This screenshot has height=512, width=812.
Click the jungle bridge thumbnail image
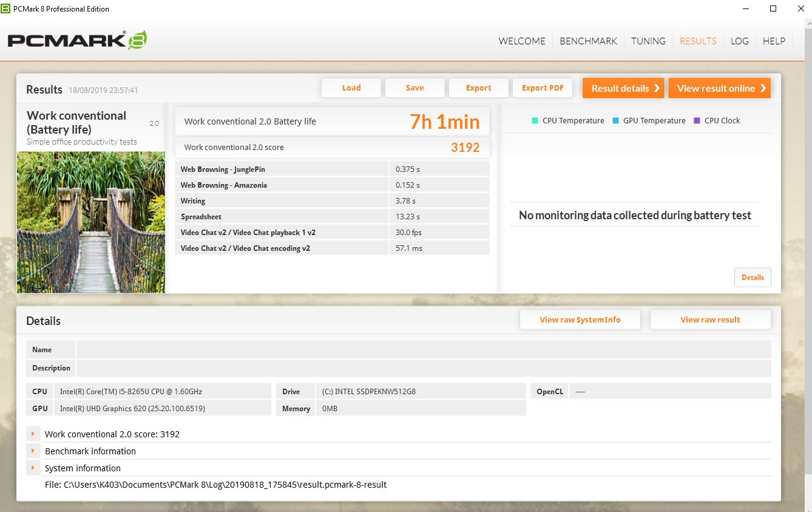point(91,222)
